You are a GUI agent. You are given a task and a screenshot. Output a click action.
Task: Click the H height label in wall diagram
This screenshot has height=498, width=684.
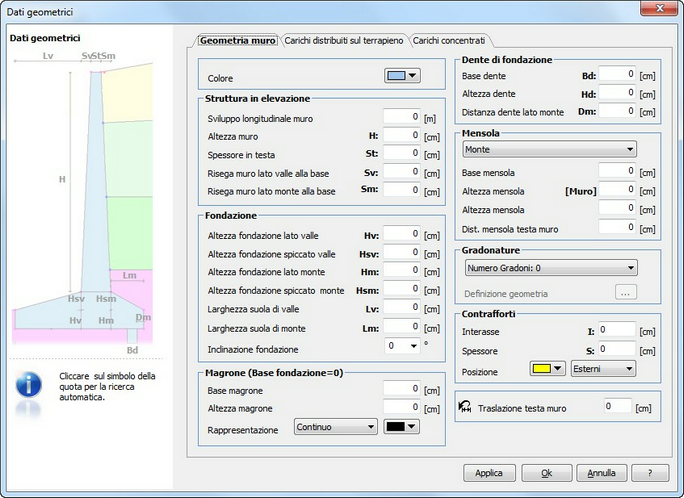click(62, 179)
